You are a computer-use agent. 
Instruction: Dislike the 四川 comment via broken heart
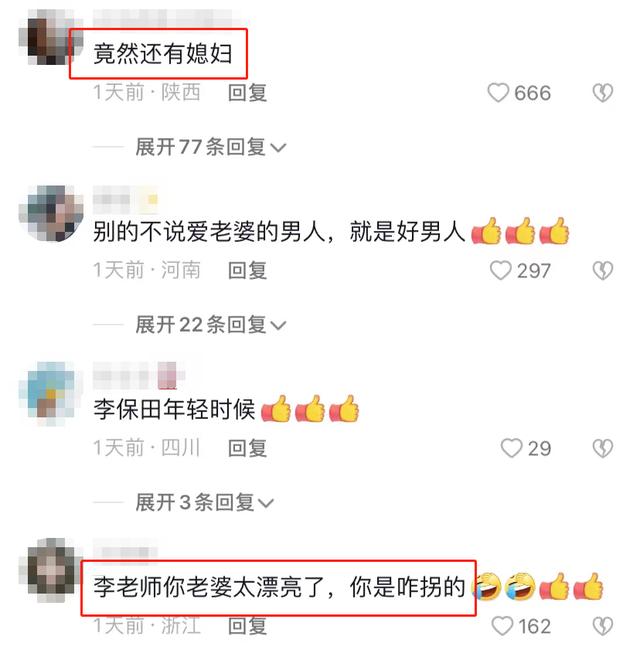603,448
